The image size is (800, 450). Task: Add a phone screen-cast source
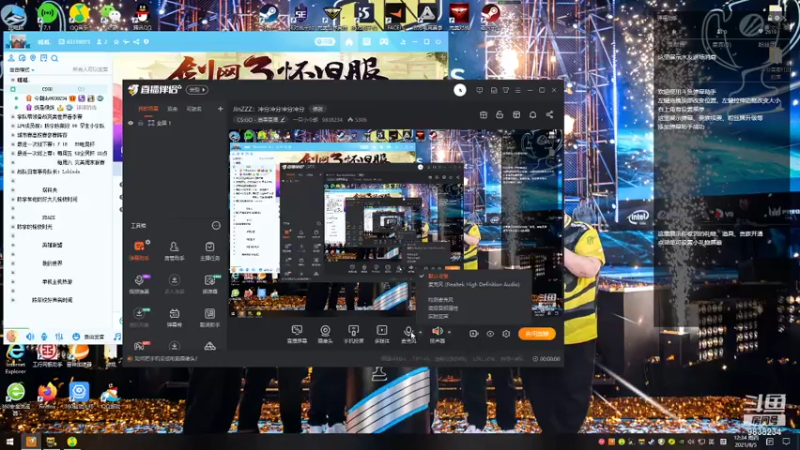pyautogui.click(x=353, y=334)
